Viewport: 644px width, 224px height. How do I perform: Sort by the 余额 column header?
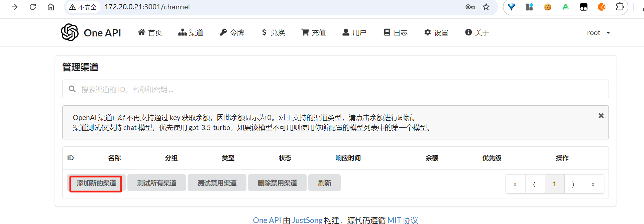[432, 158]
